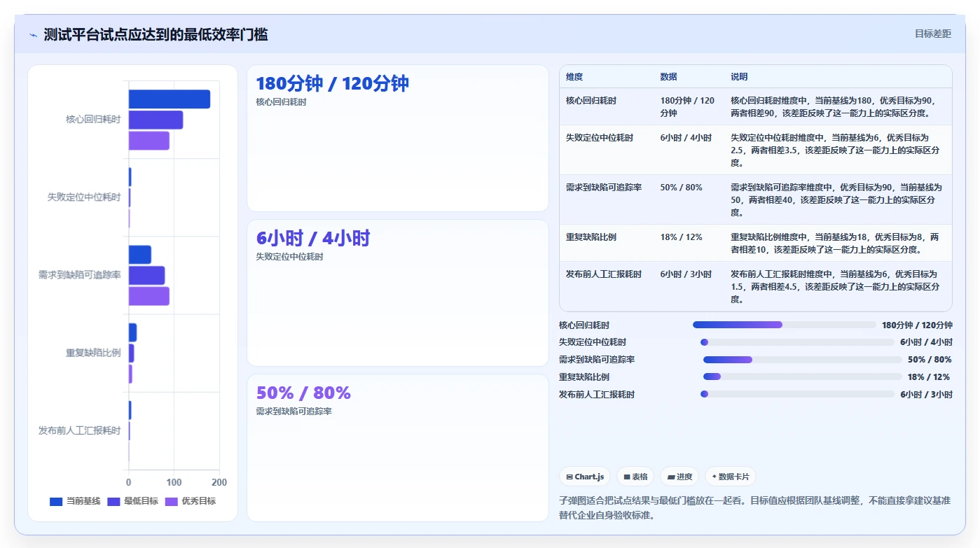Screen dimensions: 980x548
Task: Click the 重复缺陷比例 progress bar
Action: [802, 377]
